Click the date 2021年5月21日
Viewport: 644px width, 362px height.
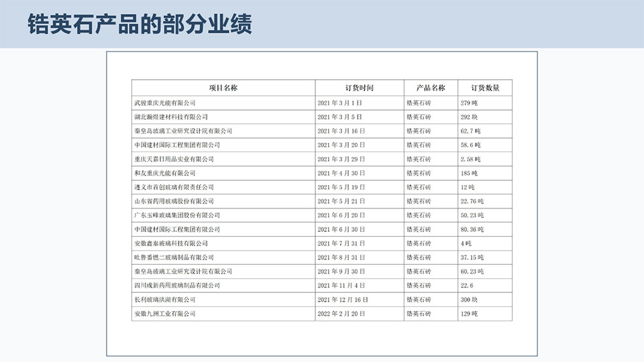click(341, 201)
